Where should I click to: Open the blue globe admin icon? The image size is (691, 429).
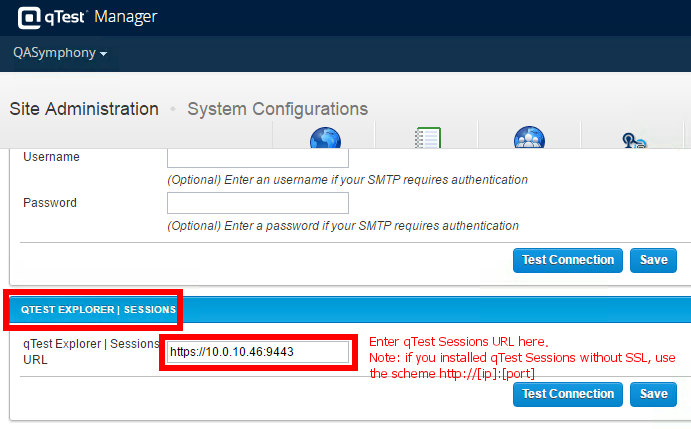point(325,139)
